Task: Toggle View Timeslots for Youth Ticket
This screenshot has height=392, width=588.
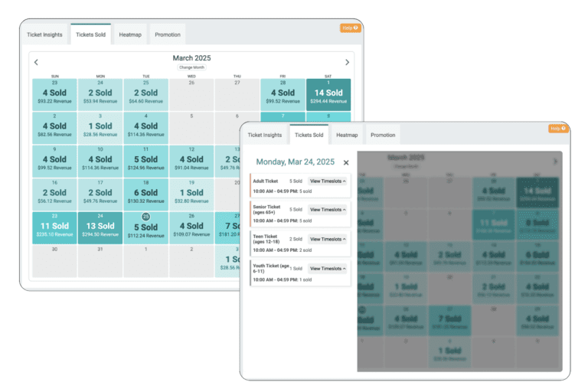Action: click(328, 269)
